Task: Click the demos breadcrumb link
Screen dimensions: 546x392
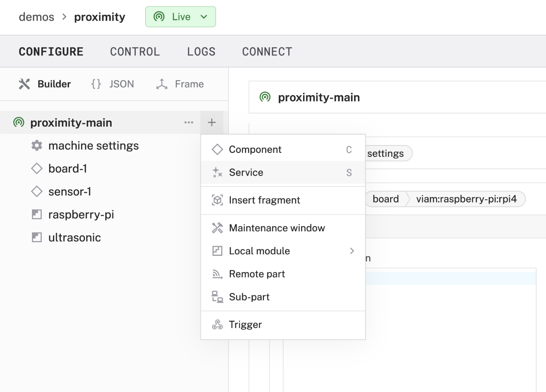Action: (x=37, y=17)
